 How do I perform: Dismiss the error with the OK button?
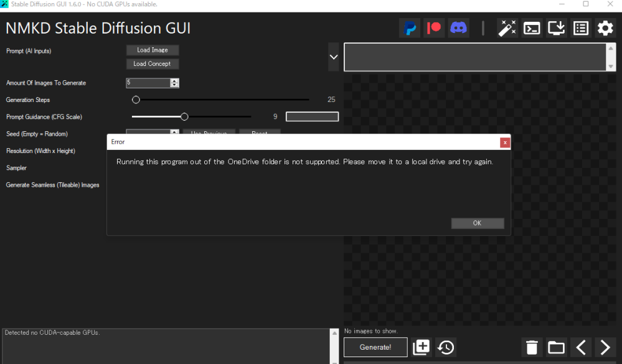(478, 223)
